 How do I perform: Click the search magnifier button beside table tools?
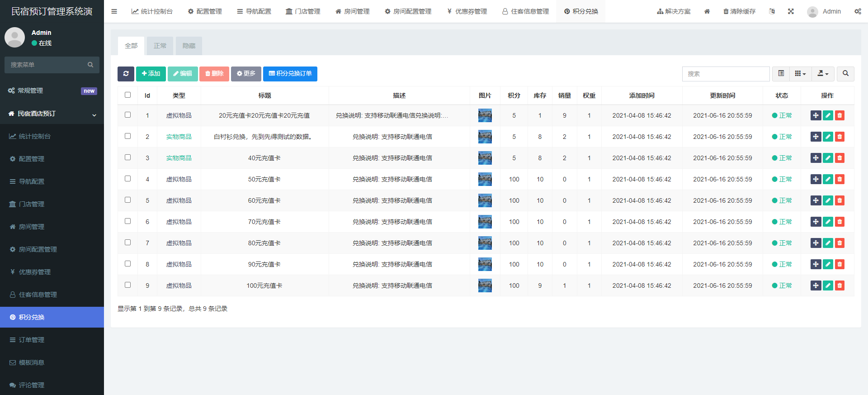tap(845, 74)
